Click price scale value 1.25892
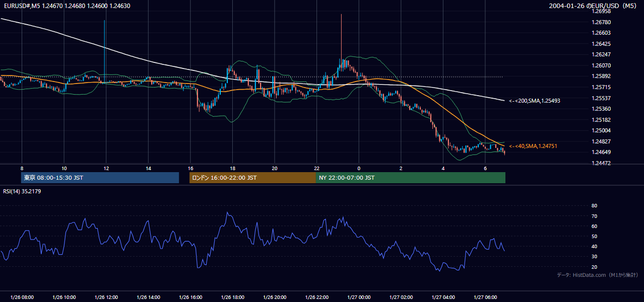This screenshot has width=644, height=302. (x=602, y=77)
